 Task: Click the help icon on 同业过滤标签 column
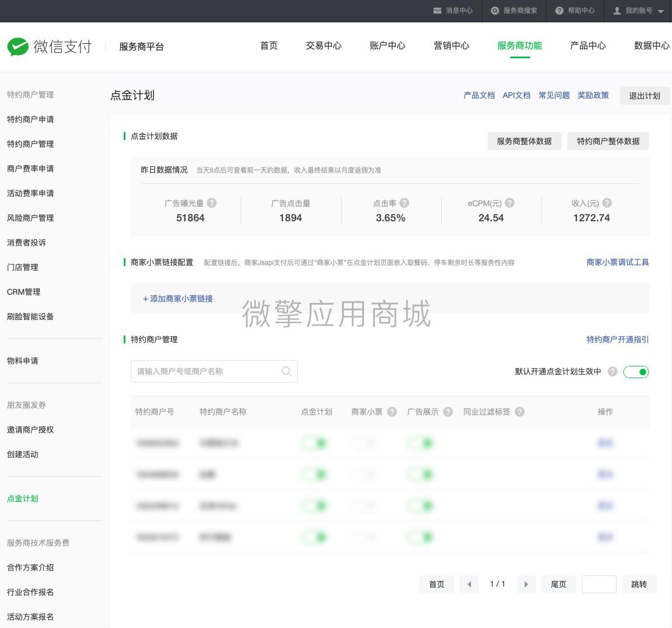pos(519,412)
